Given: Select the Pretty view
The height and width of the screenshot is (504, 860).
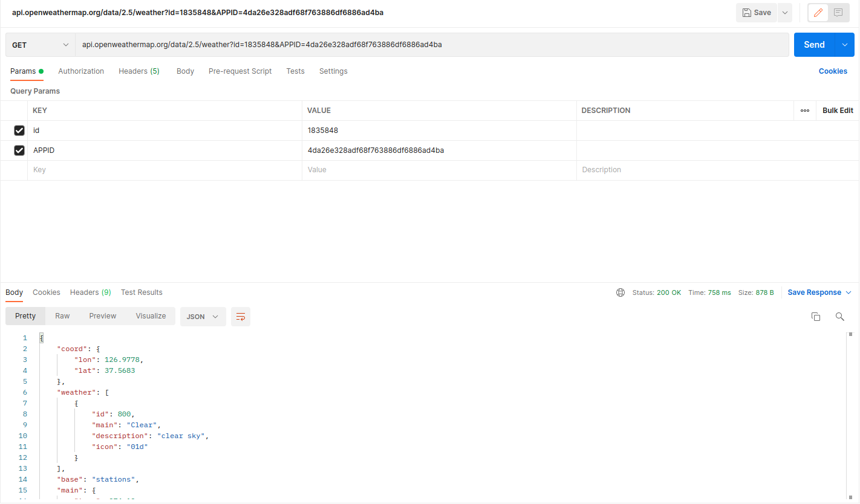Looking at the screenshot, I should 25,316.
